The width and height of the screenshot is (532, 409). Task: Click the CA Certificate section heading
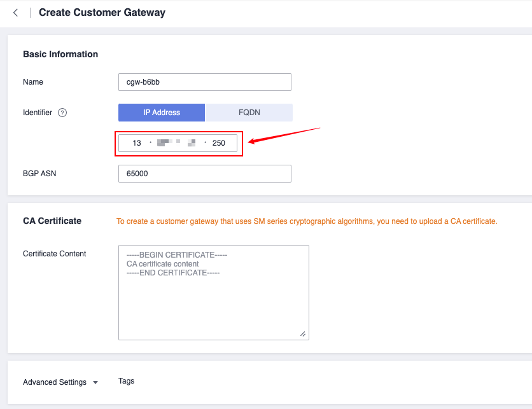(52, 221)
